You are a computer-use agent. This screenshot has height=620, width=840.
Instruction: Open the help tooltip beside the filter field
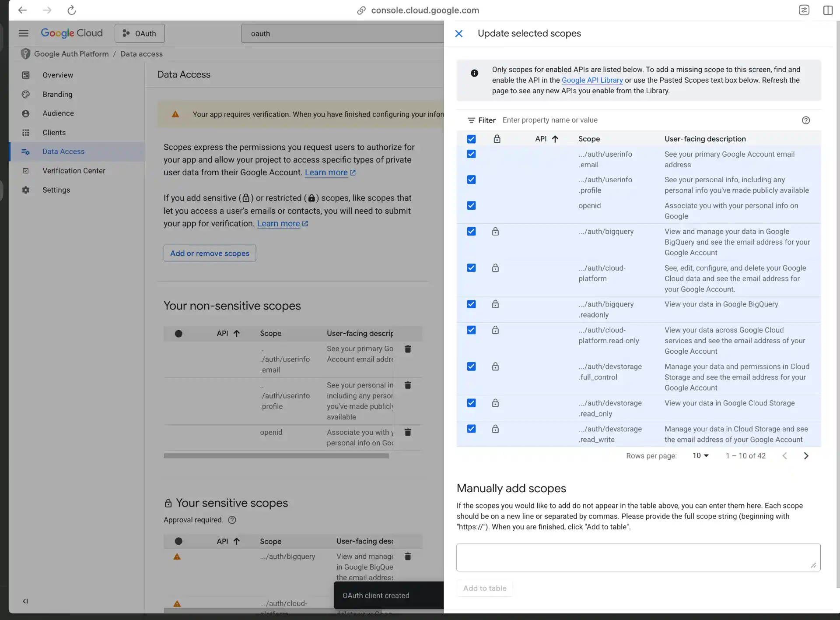pos(806,120)
